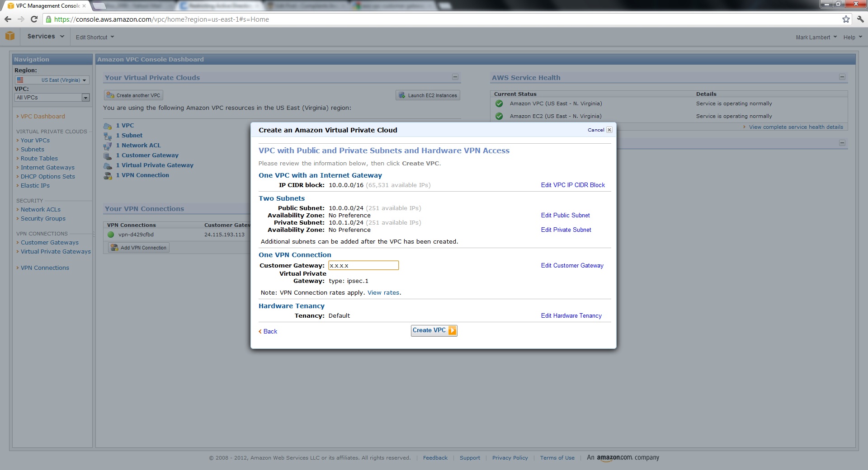Open the Mark Lambert account dropdown

coord(816,37)
